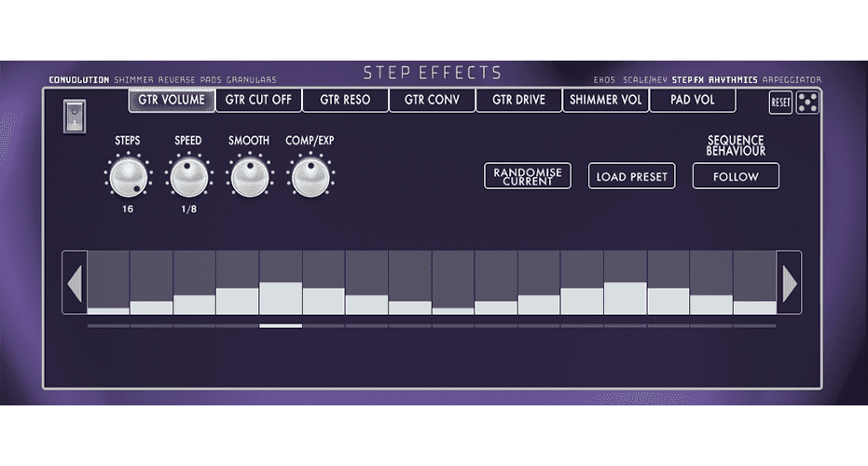Open the RHYTHMICS page

pyautogui.click(x=733, y=80)
